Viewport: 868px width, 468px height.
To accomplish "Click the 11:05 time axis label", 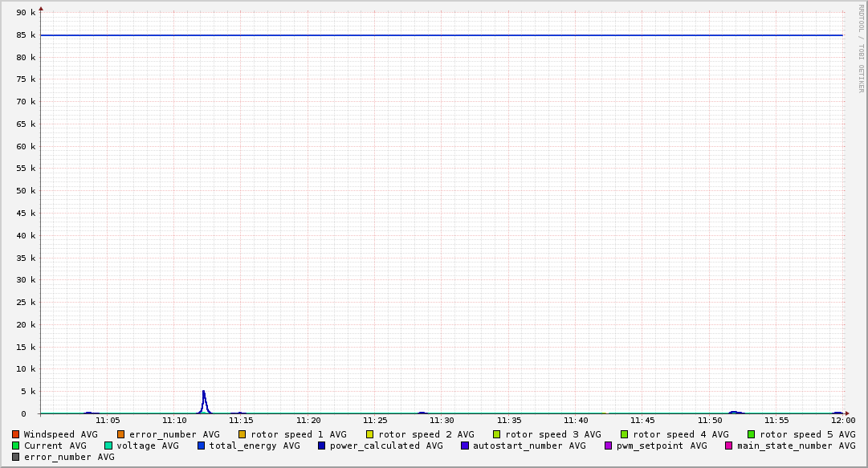I will coord(108,420).
